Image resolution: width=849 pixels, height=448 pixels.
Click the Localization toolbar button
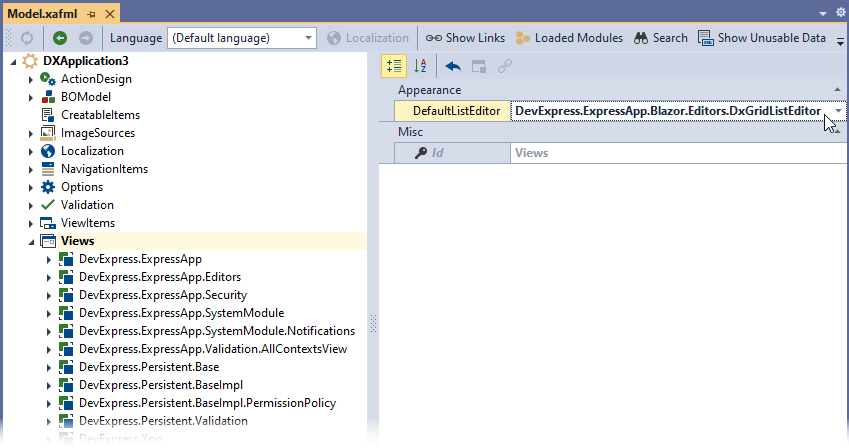point(368,38)
